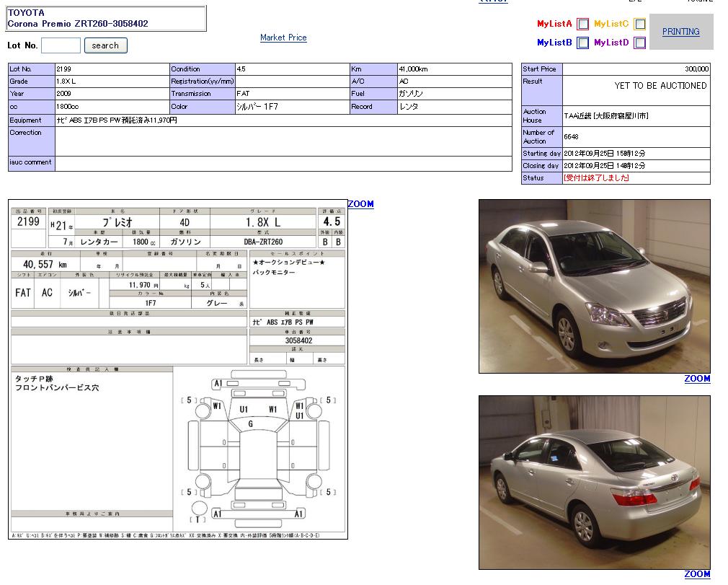Open the rear view photo of silver Premio
This screenshot has width=728, height=585.
point(594,482)
